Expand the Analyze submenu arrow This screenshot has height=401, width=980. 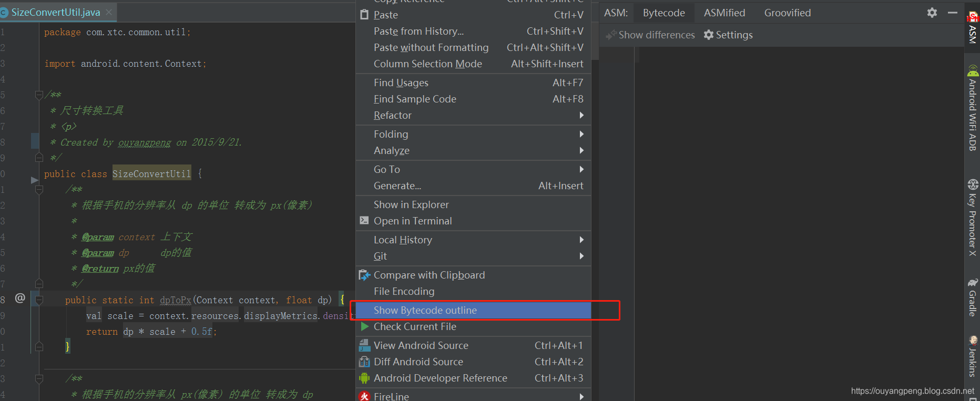581,150
